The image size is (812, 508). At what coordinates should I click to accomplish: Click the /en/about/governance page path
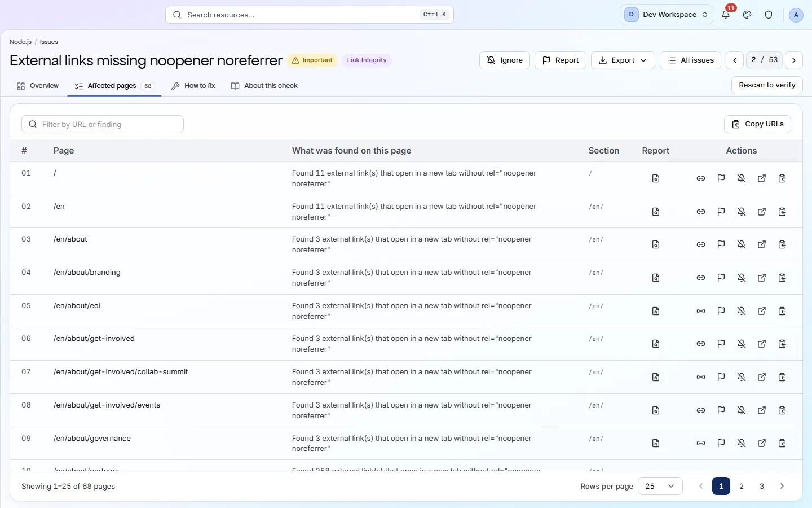[92, 439]
